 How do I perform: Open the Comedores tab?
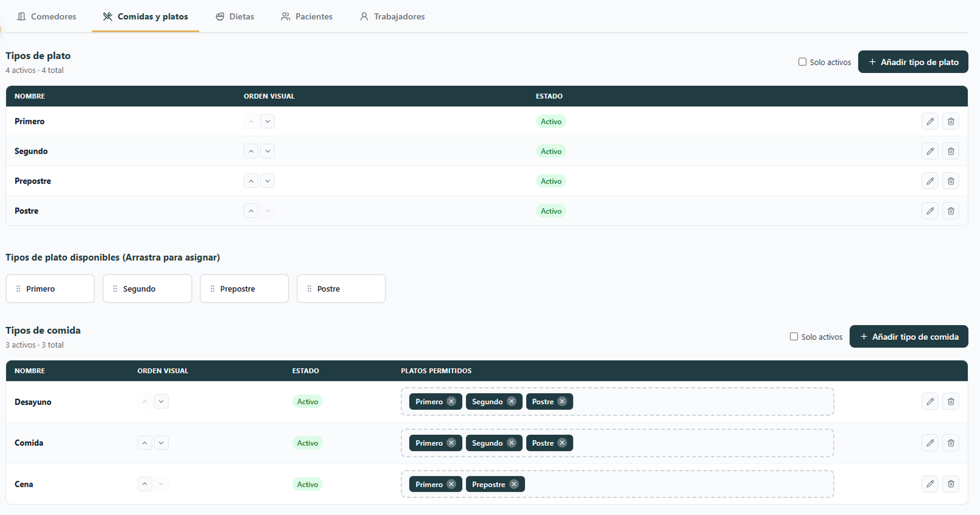pos(47,17)
